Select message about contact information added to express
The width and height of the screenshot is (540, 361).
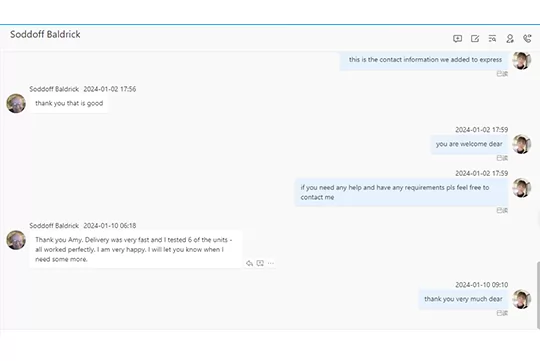424,60
